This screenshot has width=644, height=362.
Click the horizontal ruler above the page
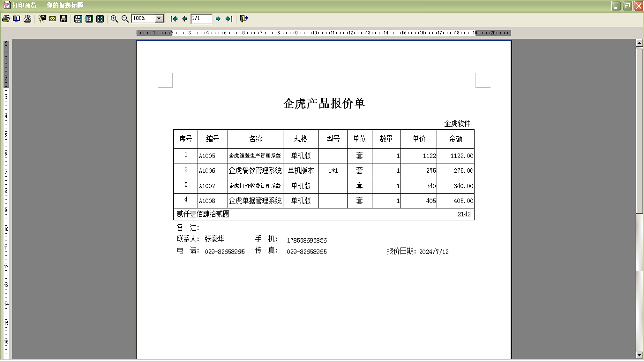pyautogui.click(x=322, y=32)
